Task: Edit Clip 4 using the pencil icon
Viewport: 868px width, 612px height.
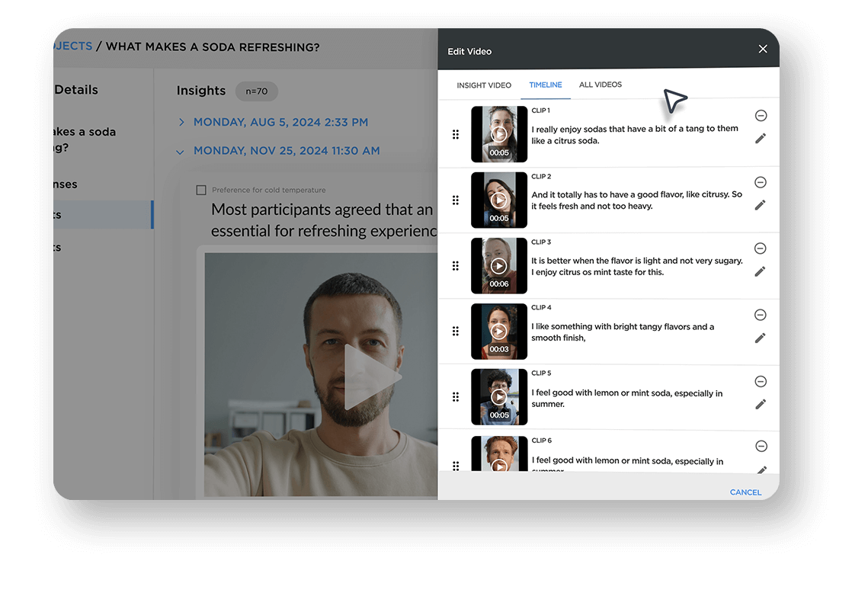Action: (761, 338)
